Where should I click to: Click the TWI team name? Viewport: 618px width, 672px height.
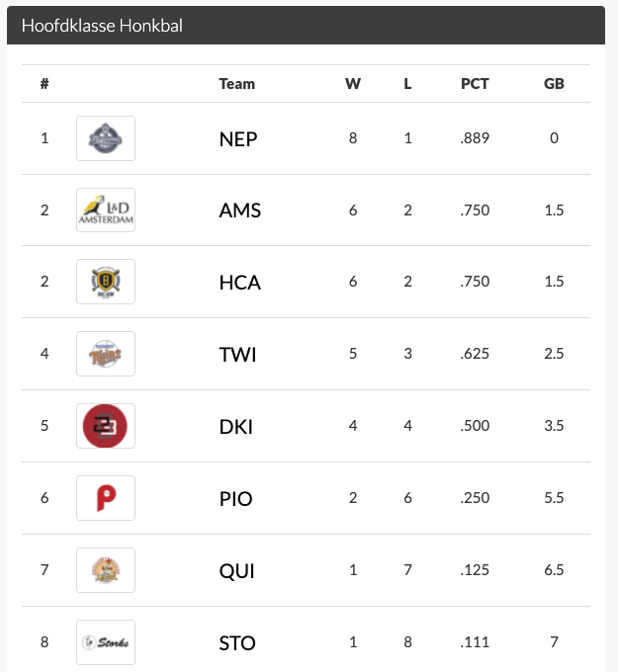[237, 355]
